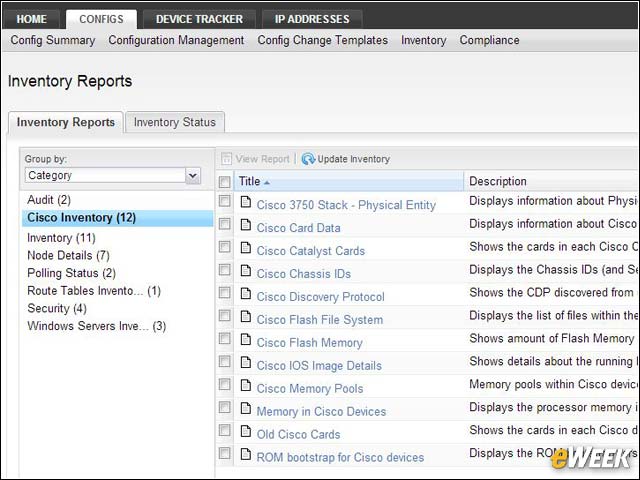Click document icon beside Old Cisco Cards
Screen dimensions: 640x480
click(x=245, y=431)
